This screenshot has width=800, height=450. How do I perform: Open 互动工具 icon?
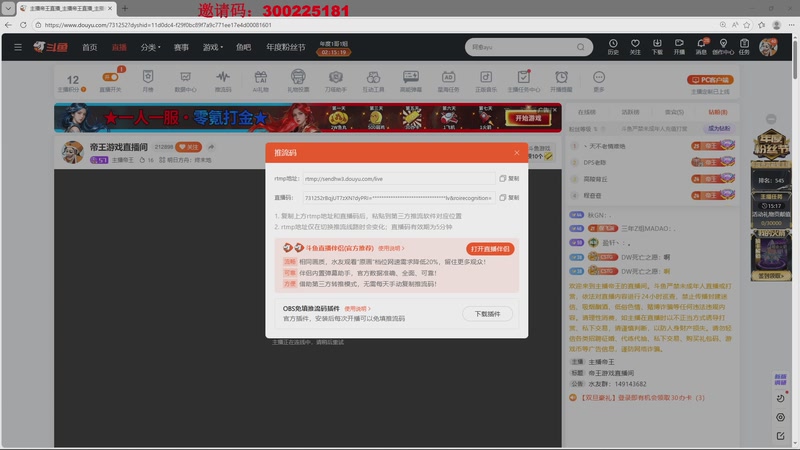[x=373, y=81]
